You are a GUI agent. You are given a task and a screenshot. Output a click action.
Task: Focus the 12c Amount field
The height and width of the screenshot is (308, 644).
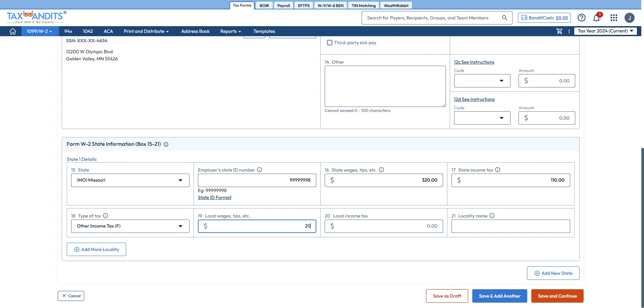tap(547, 81)
